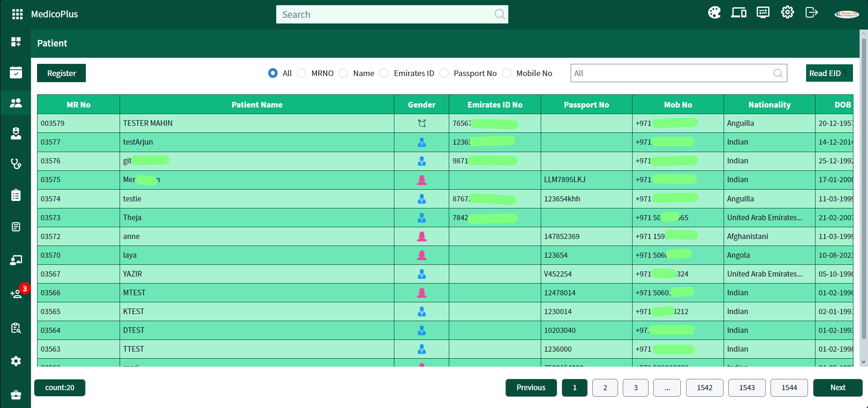
Task: Open add-user icon with notification badge 3
Action: pyautogui.click(x=16, y=294)
